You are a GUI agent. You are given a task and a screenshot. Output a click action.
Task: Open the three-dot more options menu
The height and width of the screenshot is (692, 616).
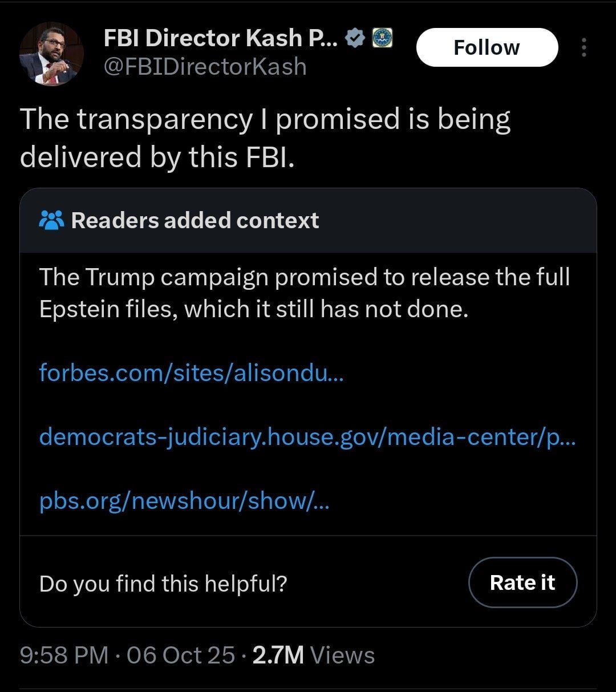pyautogui.click(x=583, y=47)
